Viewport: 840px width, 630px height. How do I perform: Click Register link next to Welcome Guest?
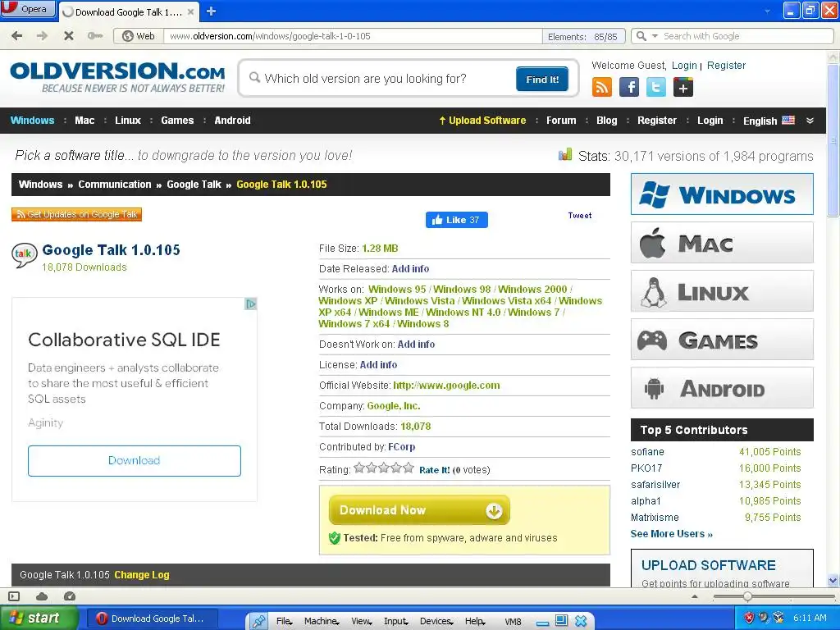point(726,66)
